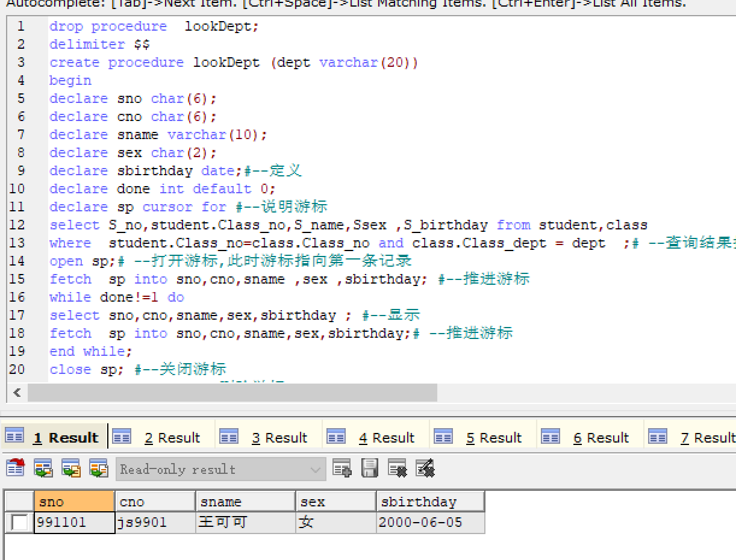Click 'while' keyword on line 16
This screenshot has width=736, height=560.
coord(70,297)
